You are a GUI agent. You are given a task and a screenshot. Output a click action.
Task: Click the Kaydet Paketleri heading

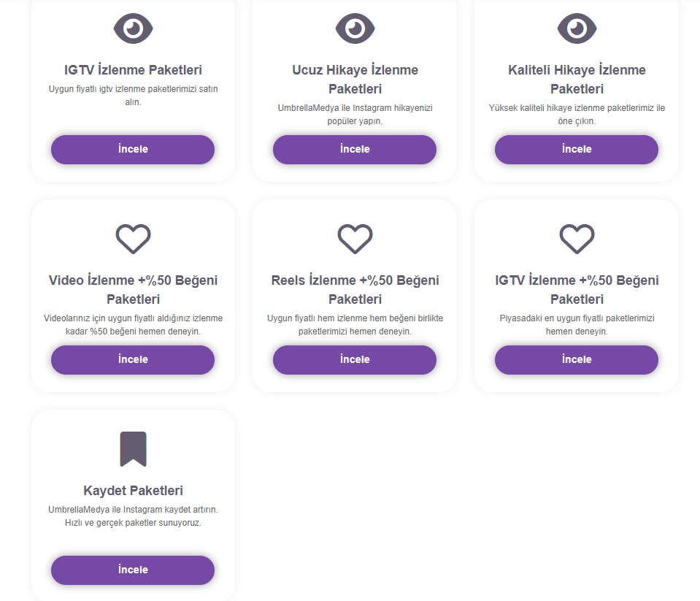[133, 491]
